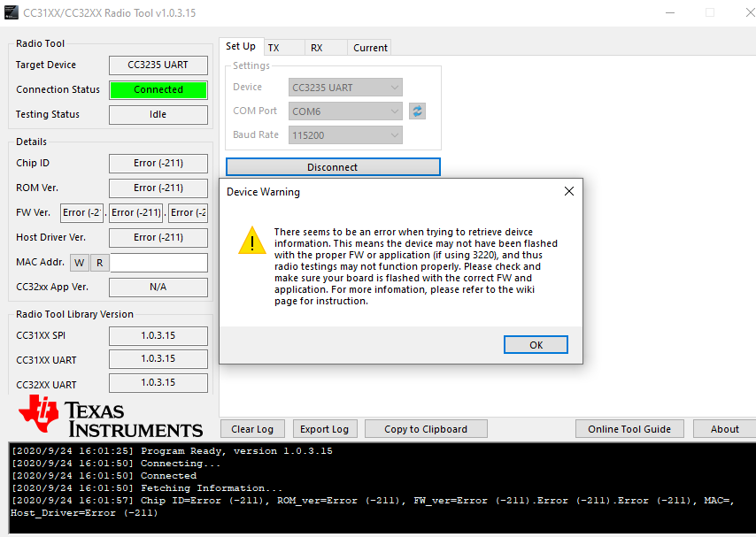Click the ROM Ver. Error (-211) field
Viewport: 756px width, 537px height.
[x=158, y=188]
